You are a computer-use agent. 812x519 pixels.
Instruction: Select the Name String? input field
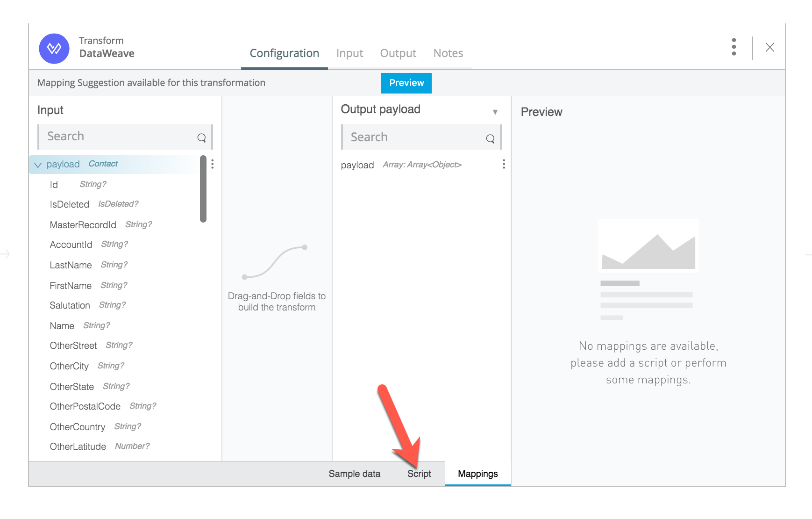tap(80, 326)
